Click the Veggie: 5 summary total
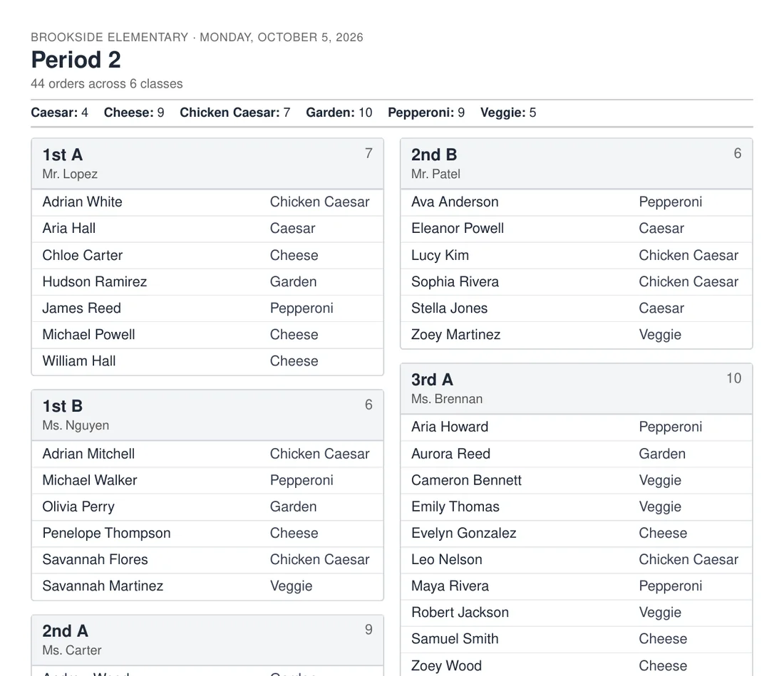 pos(508,113)
